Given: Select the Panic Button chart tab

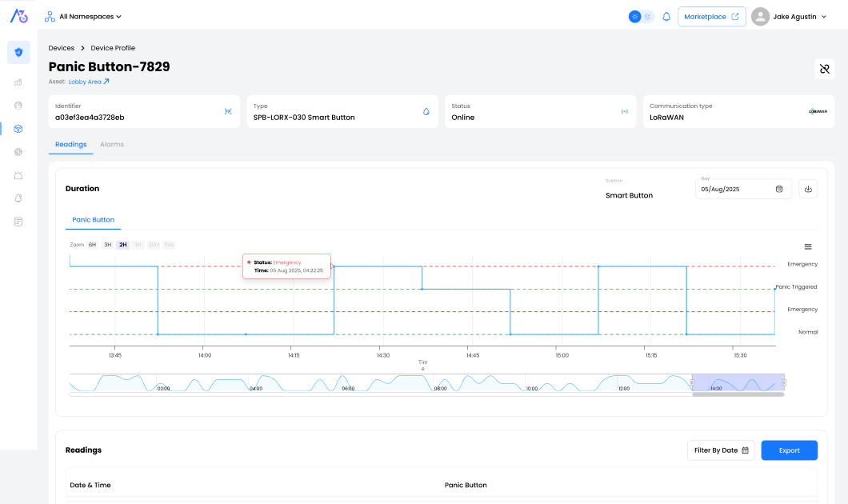Looking at the screenshot, I should 93,220.
